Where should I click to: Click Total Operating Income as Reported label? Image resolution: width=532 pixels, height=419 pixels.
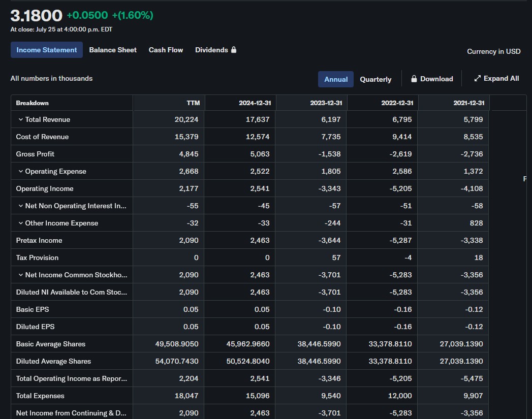[72, 379]
